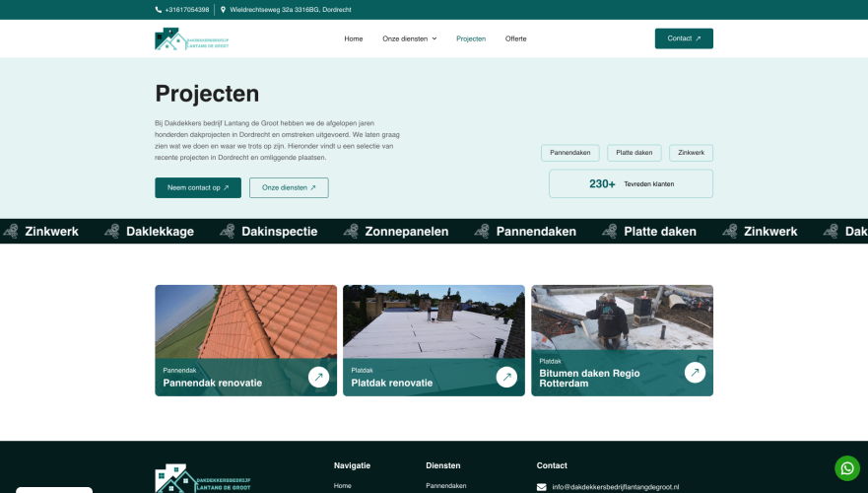Click the arrow icon on Pannendak renovatie card
This screenshot has width=868, height=493.
tap(319, 378)
